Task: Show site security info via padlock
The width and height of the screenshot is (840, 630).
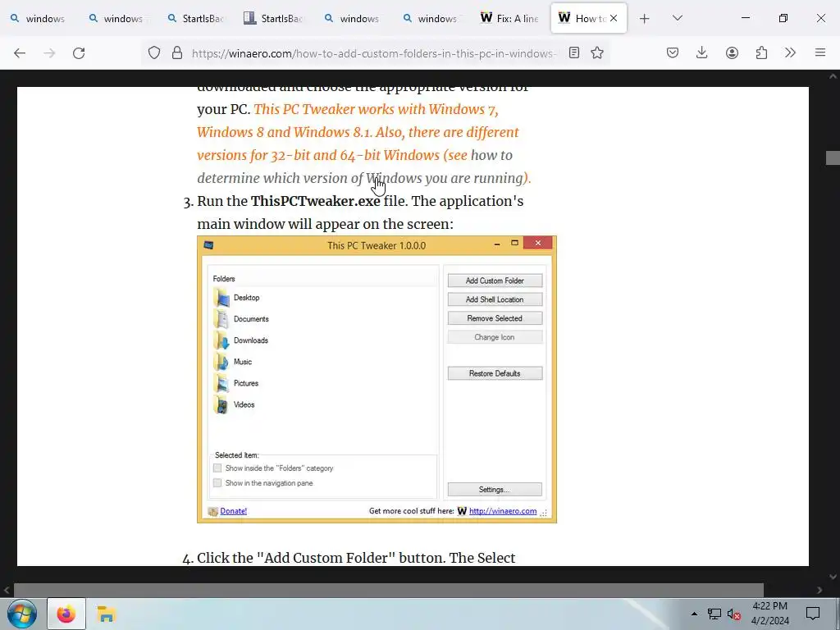Action: pos(177,52)
